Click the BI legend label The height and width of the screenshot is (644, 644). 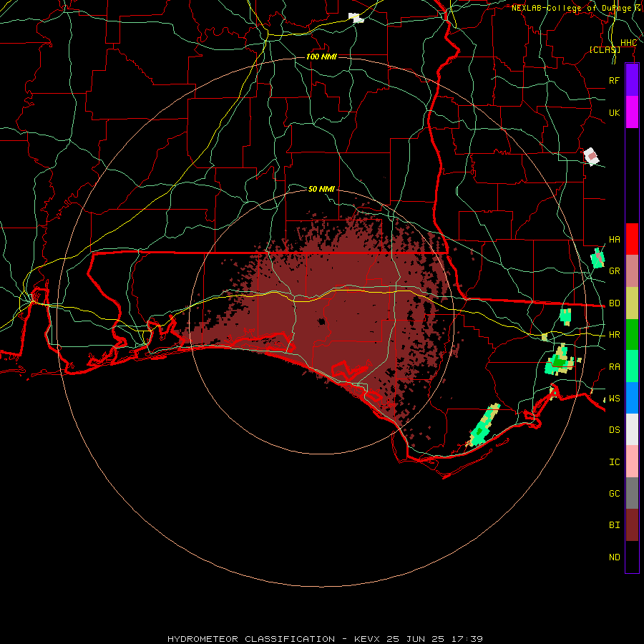(614, 525)
